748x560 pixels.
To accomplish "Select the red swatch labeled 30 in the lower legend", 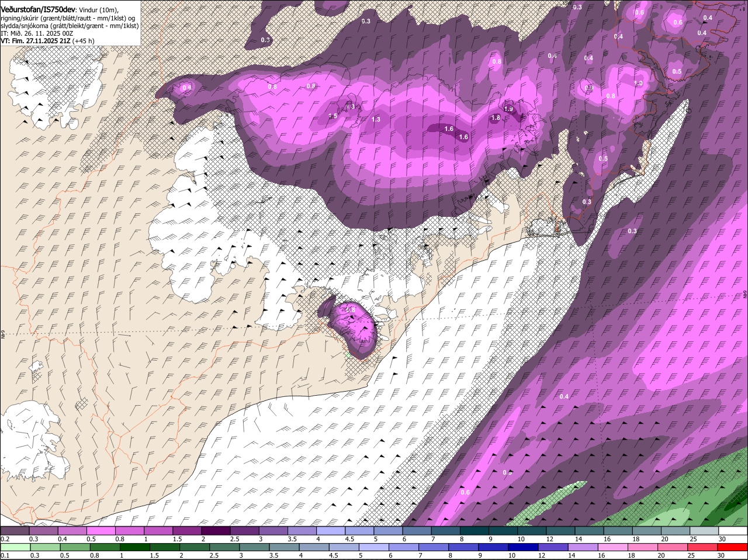I will click(732, 547).
